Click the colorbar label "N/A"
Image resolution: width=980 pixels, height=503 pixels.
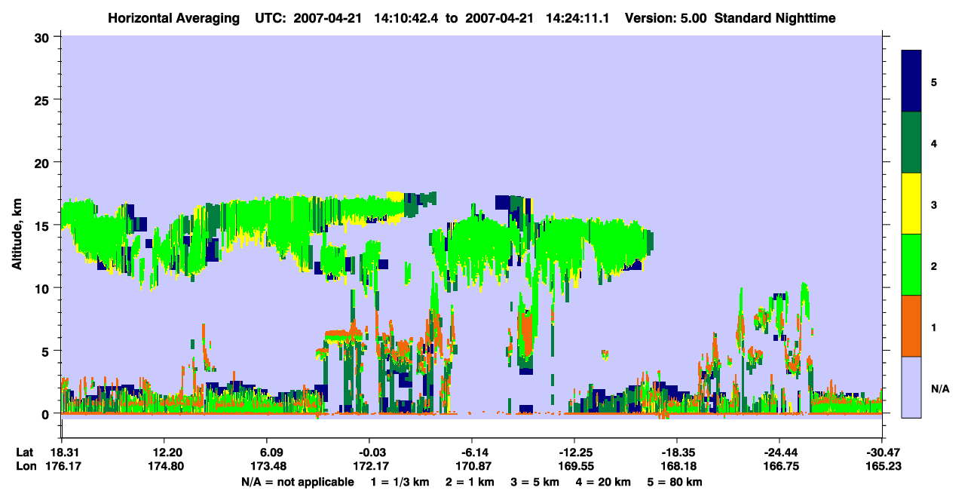click(x=939, y=388)
